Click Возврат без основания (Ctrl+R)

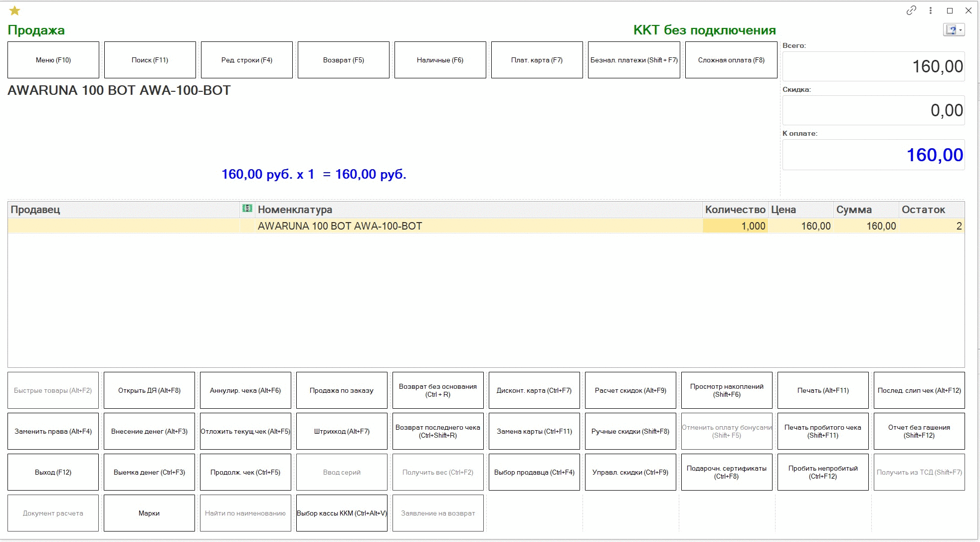click(438, 390)
